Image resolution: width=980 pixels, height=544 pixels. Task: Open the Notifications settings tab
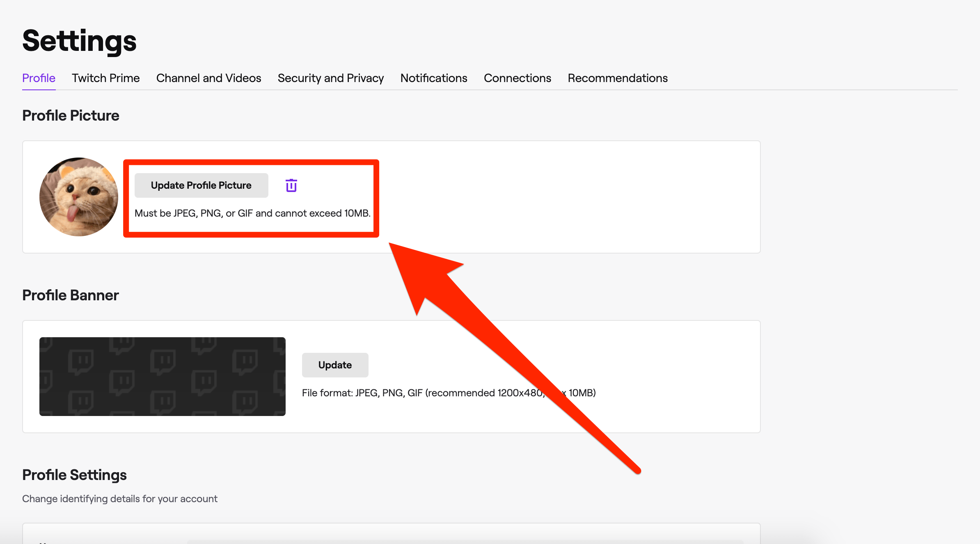click(433, 78)
